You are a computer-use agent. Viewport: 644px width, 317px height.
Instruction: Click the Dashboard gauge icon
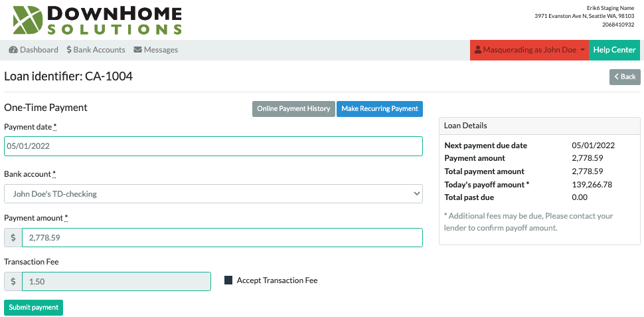tap(13, 50)
